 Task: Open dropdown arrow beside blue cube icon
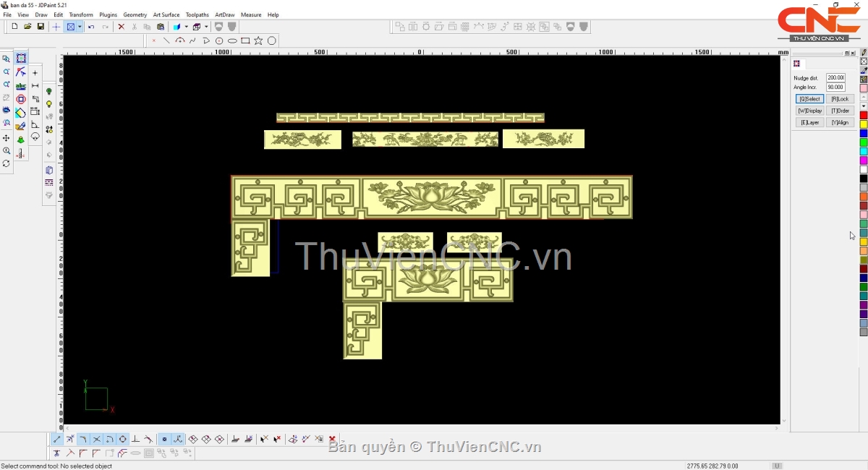pyautogui.click(x=186, y=27)
